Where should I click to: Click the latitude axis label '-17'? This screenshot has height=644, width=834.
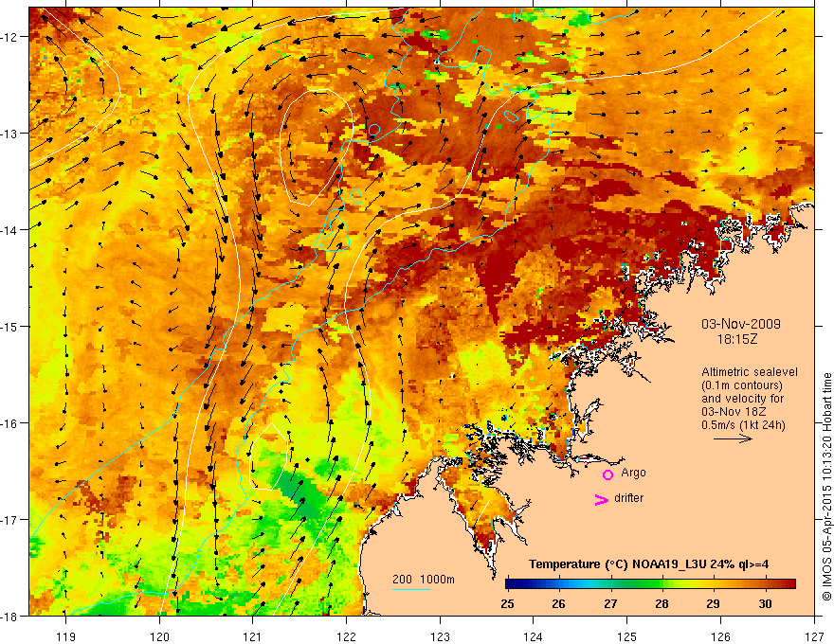(10, 519)
